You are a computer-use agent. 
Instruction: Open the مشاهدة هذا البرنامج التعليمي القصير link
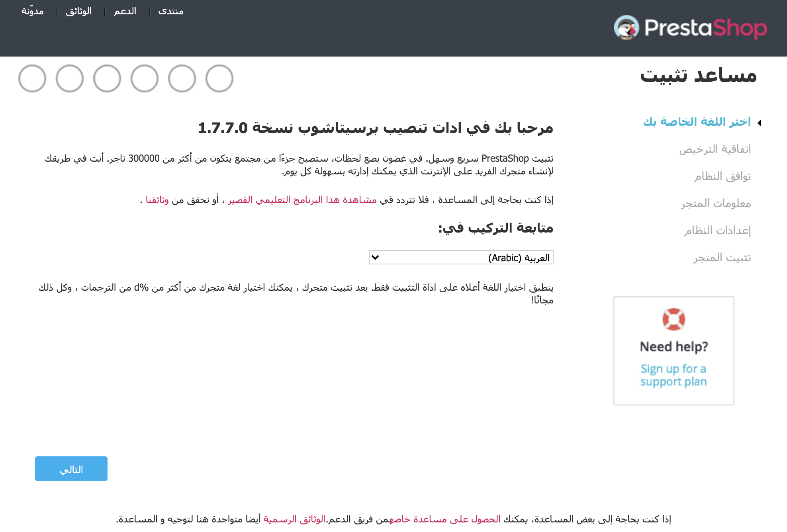[x=302, y=200]
